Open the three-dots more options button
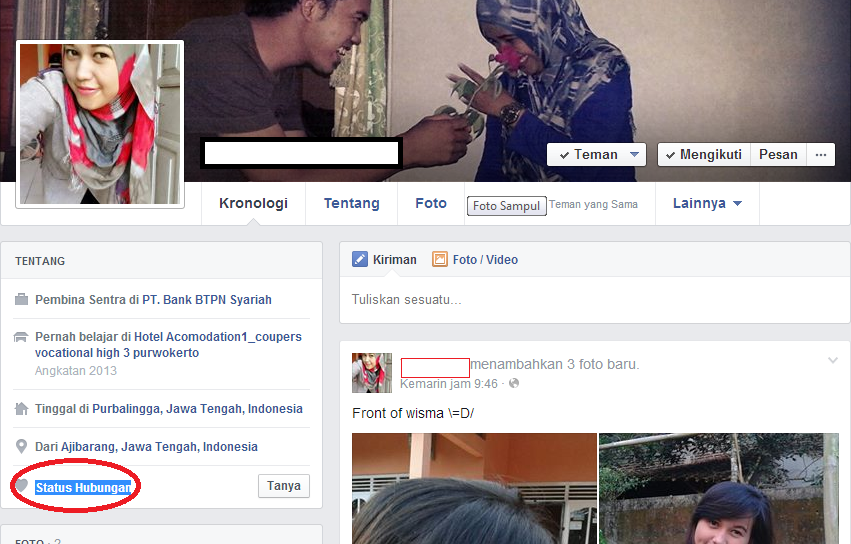851x544 pixels. click(821, 155)
